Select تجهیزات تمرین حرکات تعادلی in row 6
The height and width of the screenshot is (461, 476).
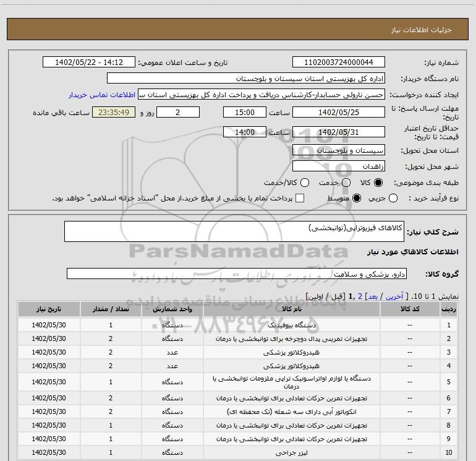(x=237, y=398)
